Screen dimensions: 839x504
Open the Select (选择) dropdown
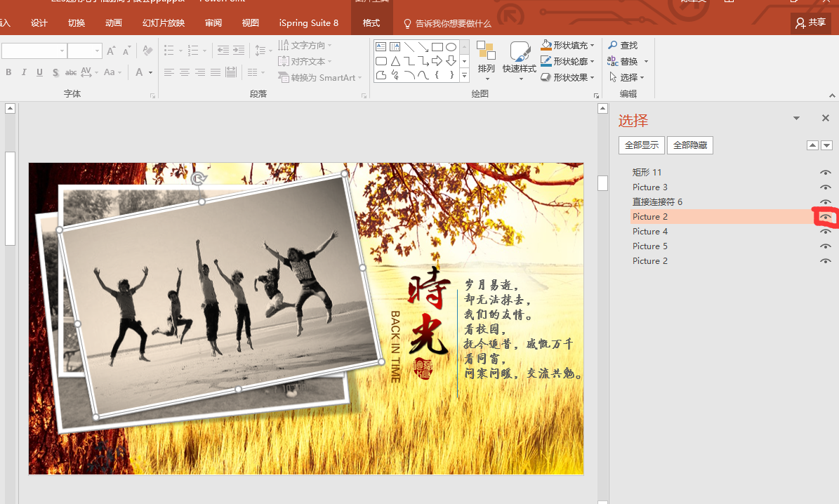[626, 78]
